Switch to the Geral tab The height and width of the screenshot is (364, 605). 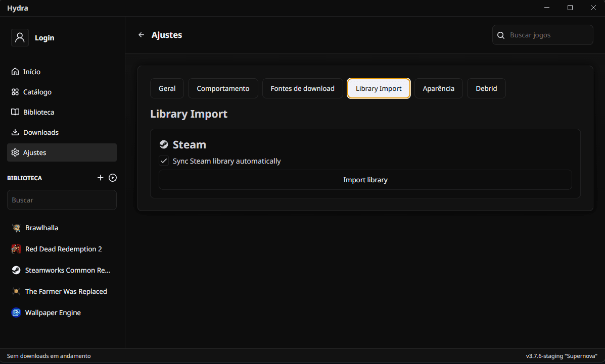click(167, 88)
